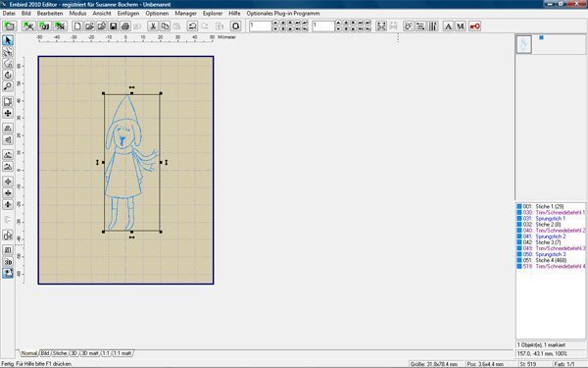The height and width of the screenshot is (368, 588).
Task: Click the green Manager icon in toolbar
Action: [x=9, y=26]
